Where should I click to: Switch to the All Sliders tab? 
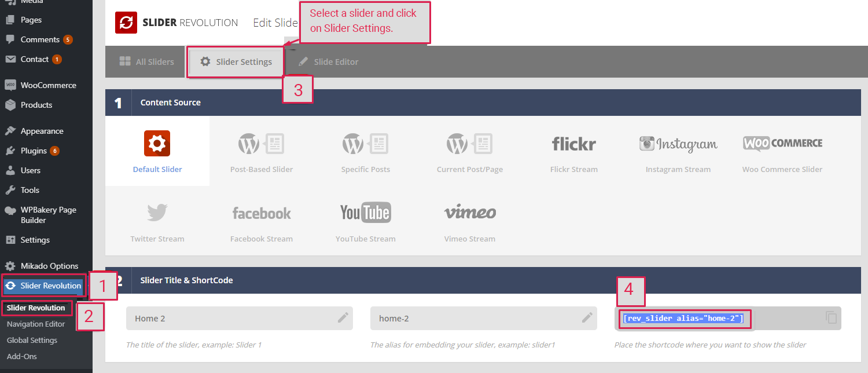click(146, 61)
